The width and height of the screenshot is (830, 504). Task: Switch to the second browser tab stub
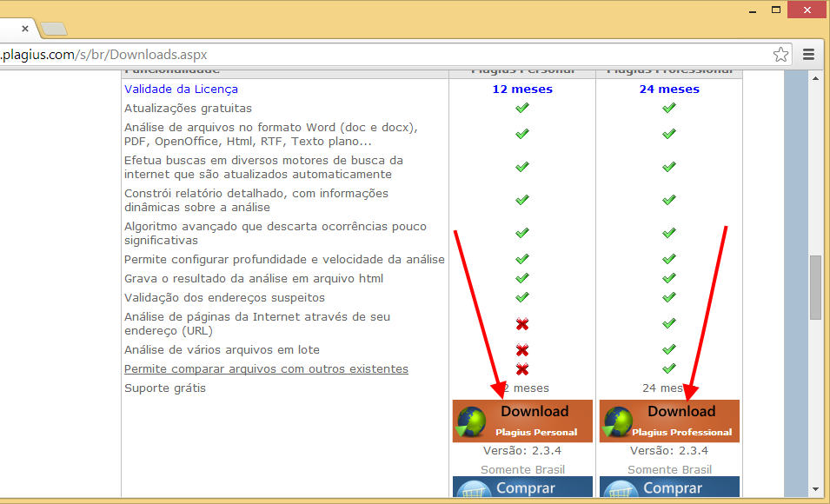[52, 29]
